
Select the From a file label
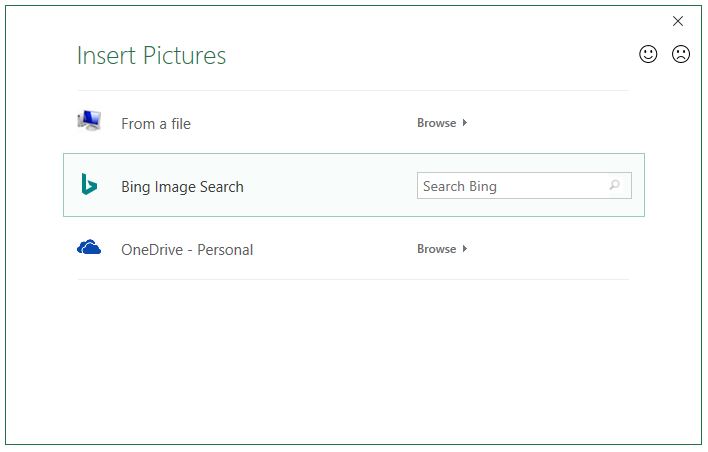[x=156, y=124]
